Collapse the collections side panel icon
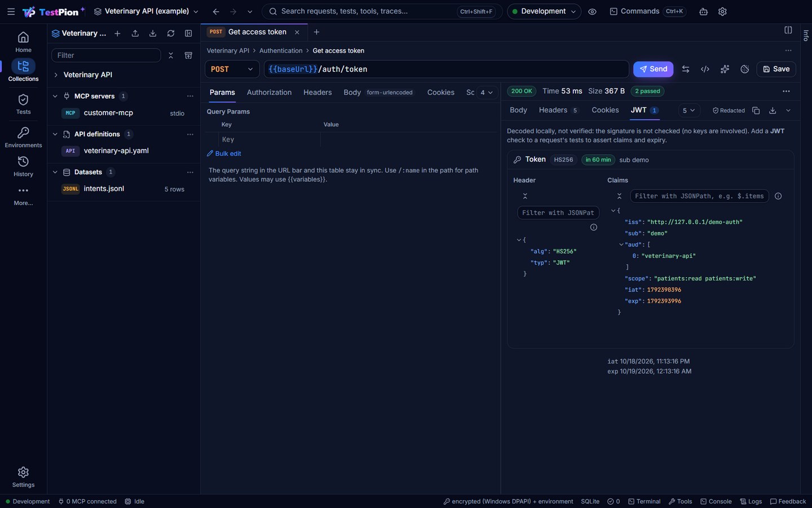812x508 pixels. (188, 33)
